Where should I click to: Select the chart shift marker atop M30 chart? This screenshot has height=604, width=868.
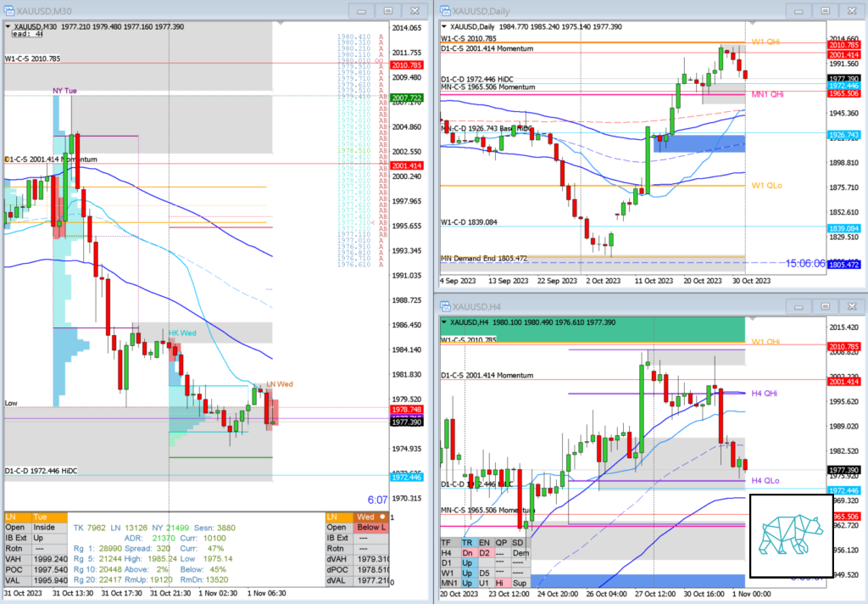pyautogui.click(x=281, y=23)
